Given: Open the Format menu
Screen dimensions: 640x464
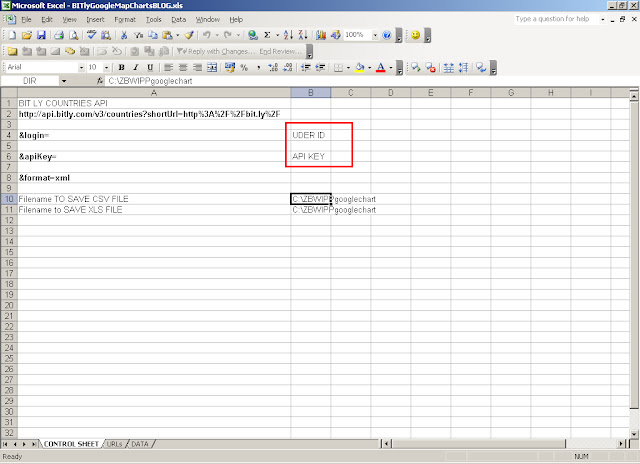Looking at the screenshot, I should (125, 19).
